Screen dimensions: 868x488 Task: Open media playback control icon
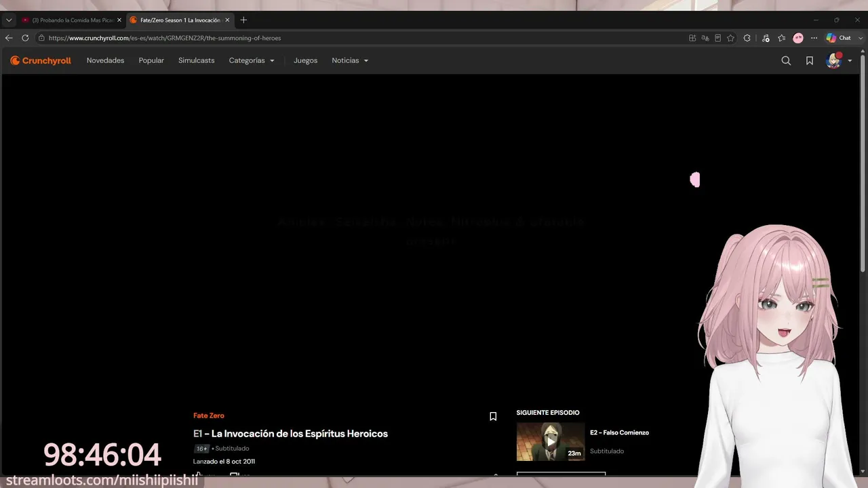[766, 38]
